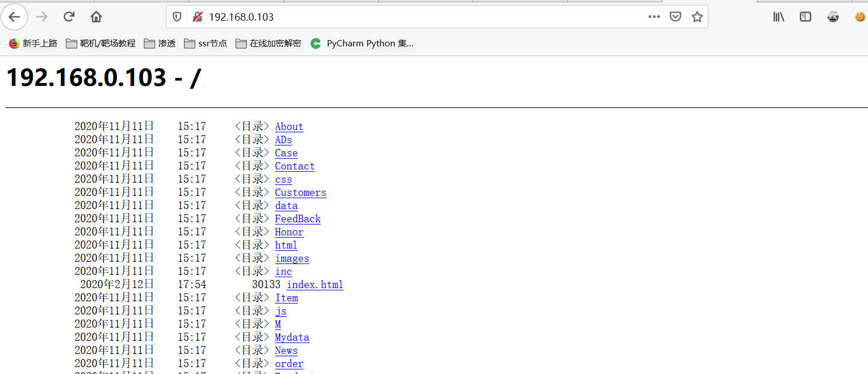Open the Library history and bookmarks icon

779,17
